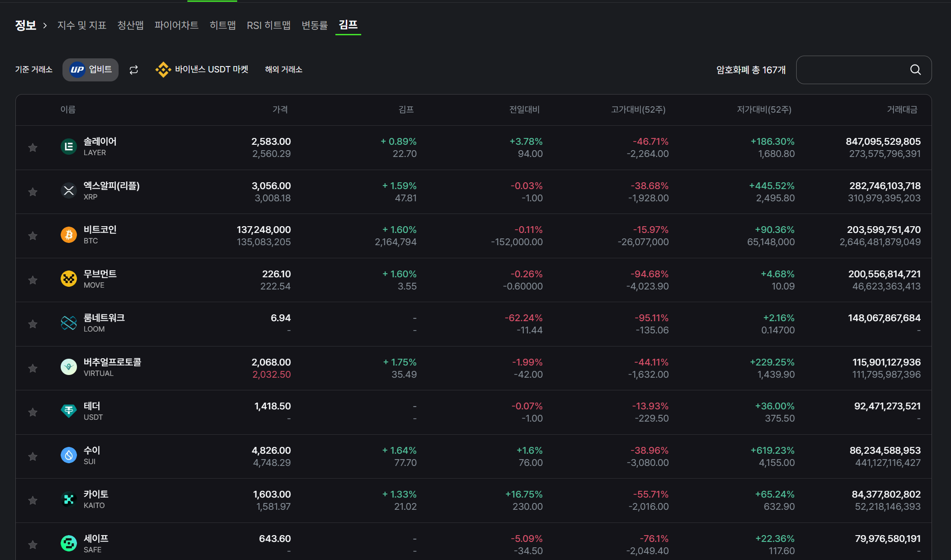Click the search magnifier icon

[915, 70]
